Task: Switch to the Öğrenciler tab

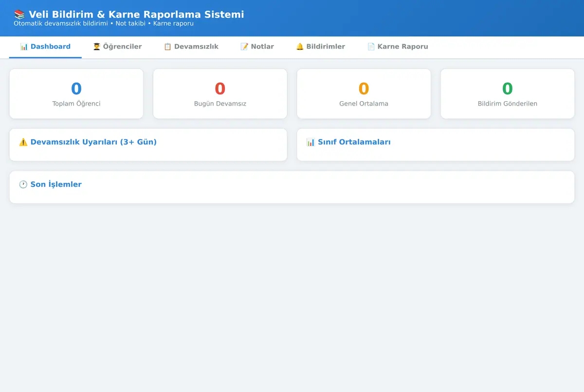Action: click(117, 47)
